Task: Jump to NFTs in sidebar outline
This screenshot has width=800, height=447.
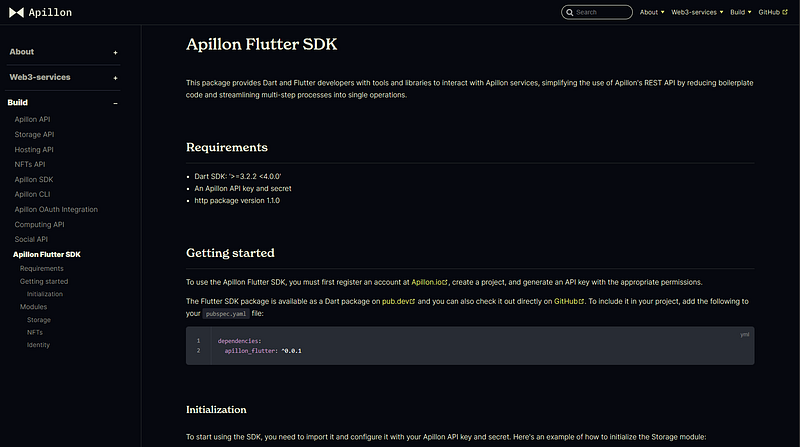Action: pos(35,332)
